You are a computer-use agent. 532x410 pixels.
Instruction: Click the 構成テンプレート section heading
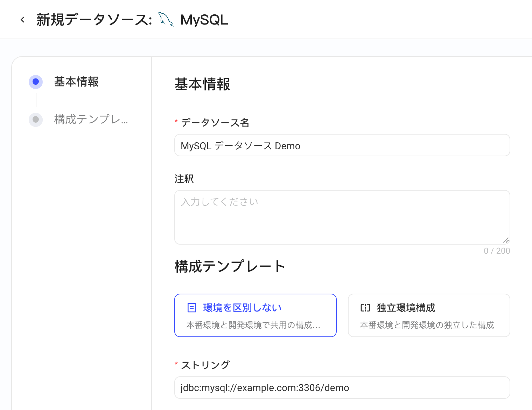(230, 266)
